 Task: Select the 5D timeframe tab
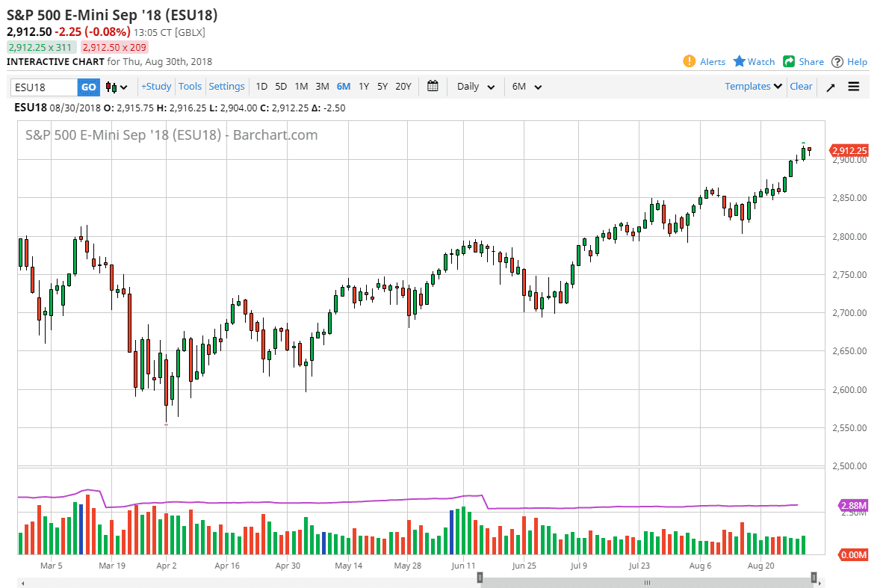tap(281, 87)
